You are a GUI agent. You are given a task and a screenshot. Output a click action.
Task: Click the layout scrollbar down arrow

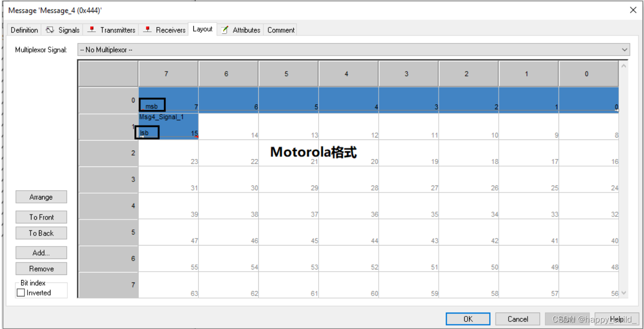pyautogui.click(x=623, y=293)
